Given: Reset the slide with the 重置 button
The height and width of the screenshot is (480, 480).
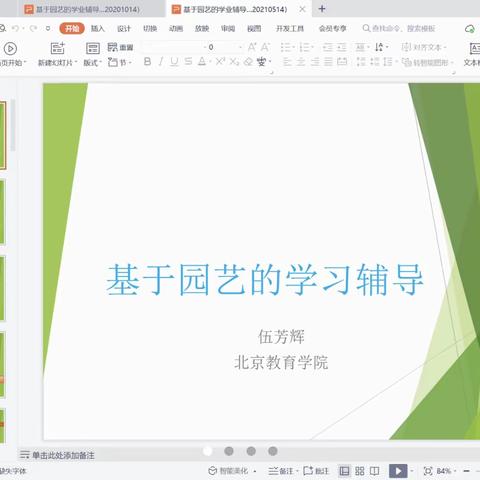Looking at the screenshot, I should coord(121,47).
